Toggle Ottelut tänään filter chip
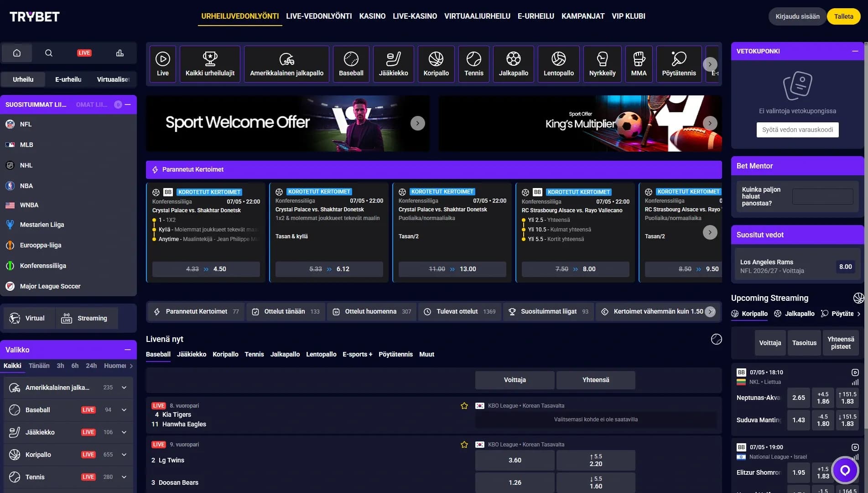868x493 pixels. (286, 311)
